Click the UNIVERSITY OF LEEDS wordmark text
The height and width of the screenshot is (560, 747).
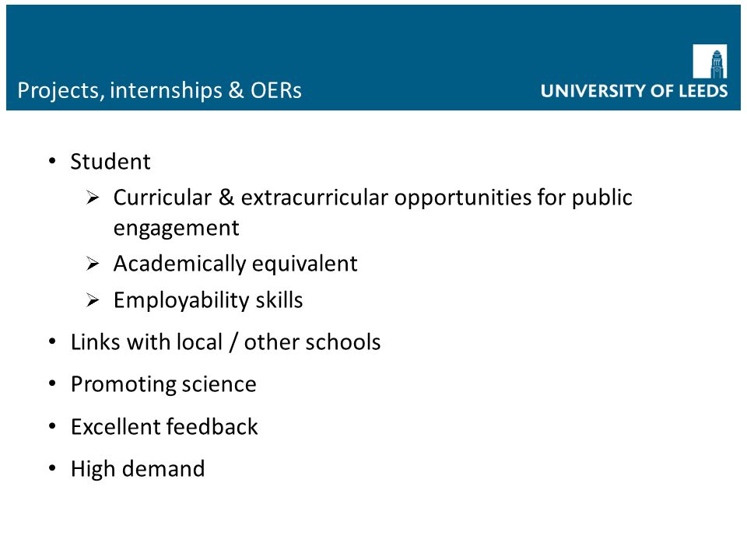pos(634,91)
